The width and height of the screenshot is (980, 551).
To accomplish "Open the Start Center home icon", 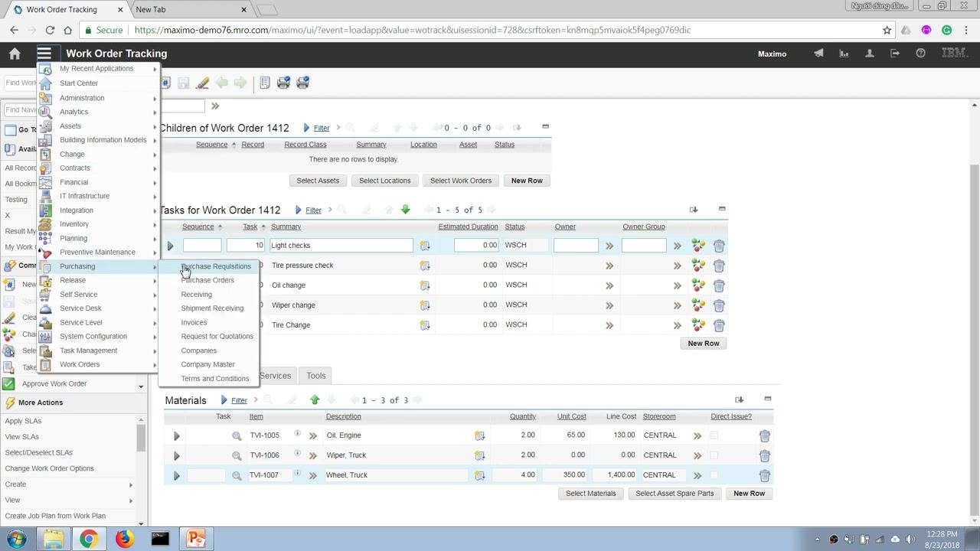I will 15,54.
